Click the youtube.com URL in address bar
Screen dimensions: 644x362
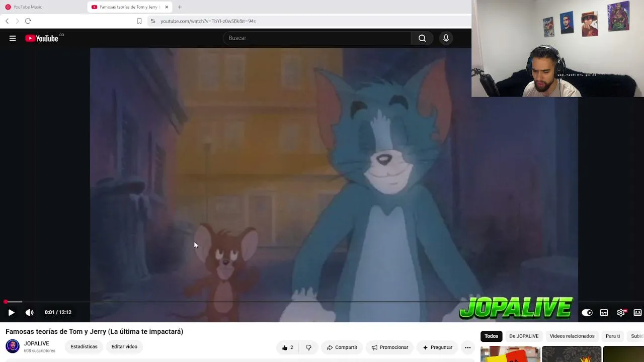click(208, 21)
